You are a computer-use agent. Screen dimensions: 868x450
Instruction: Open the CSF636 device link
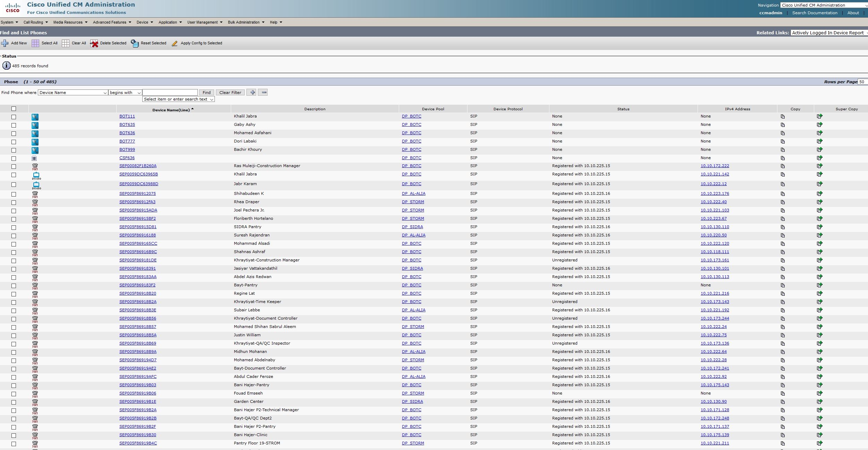[127, 158]
